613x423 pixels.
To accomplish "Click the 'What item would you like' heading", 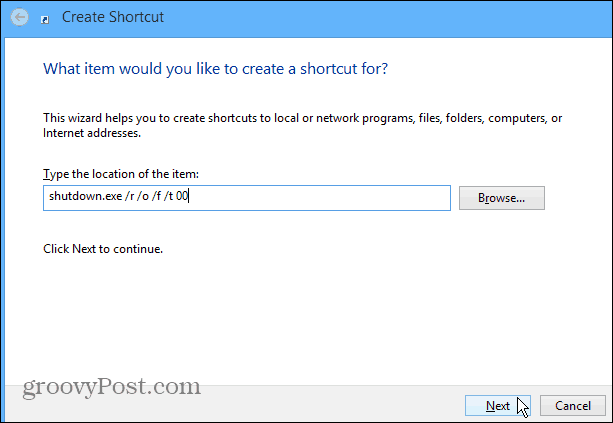I will pyautogui.click(x=215, y=69).
